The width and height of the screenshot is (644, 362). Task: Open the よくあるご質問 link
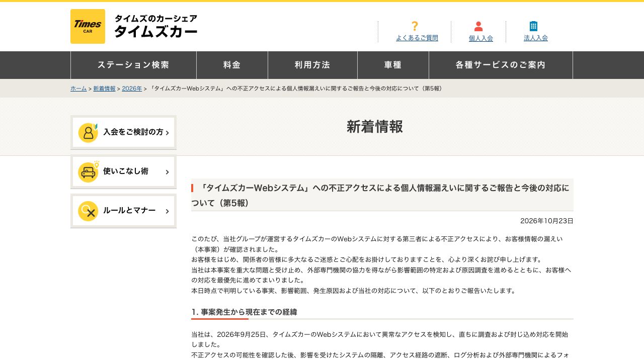[417, 38]
